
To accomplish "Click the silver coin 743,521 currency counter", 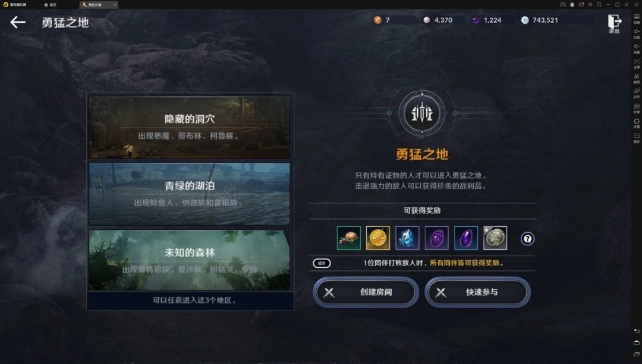I will [x=539, y=20].
